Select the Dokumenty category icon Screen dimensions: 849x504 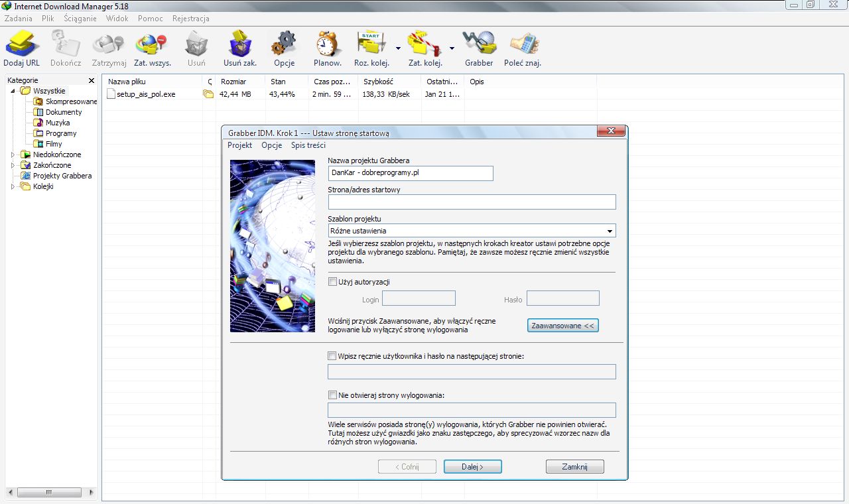[x=38, y=112]
